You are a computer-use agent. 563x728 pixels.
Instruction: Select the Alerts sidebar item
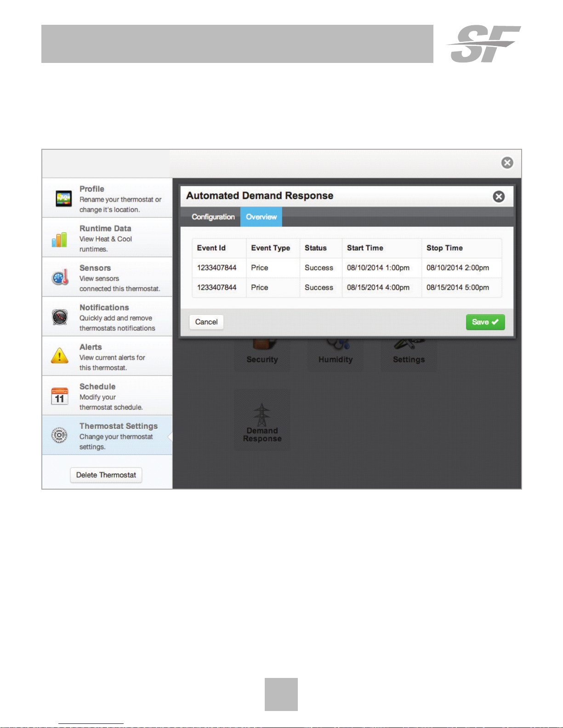point(107,356)
